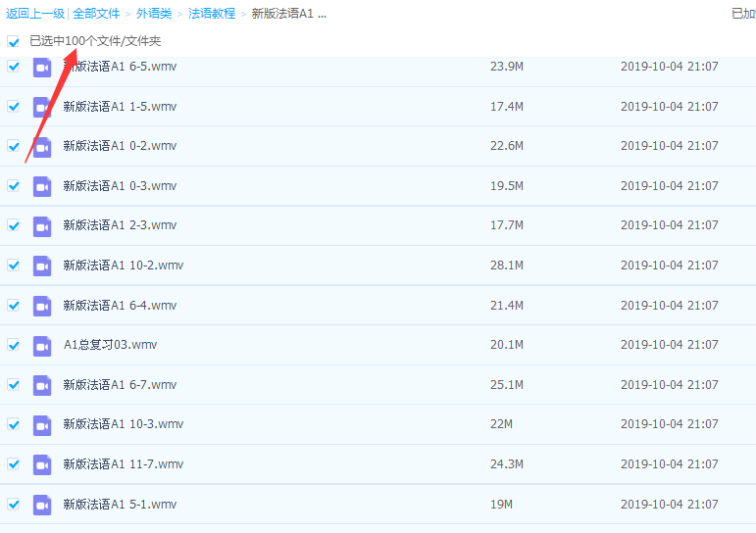Select the 新版法语A1 1-5.wmv row date cell

click(669, 107)
